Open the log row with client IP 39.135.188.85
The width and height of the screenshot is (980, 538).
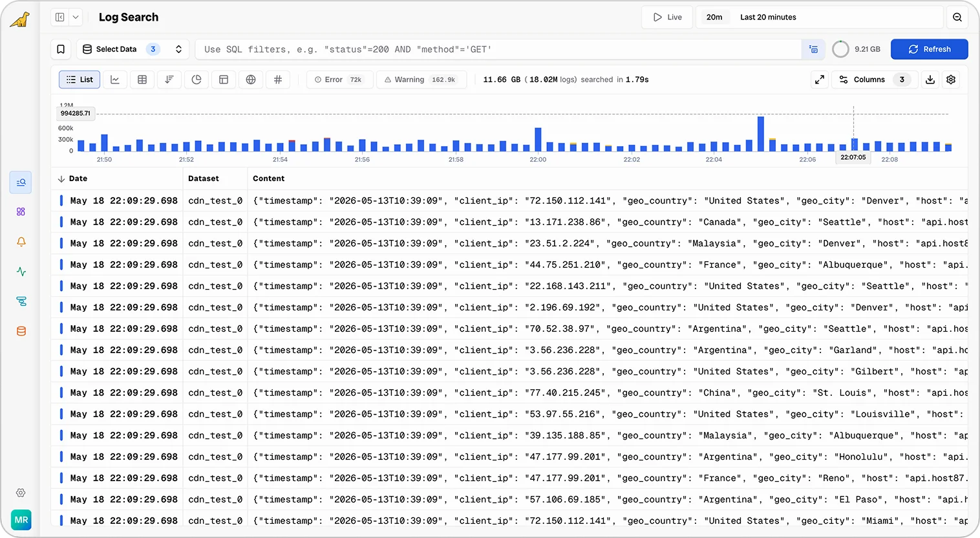point(509,435)
